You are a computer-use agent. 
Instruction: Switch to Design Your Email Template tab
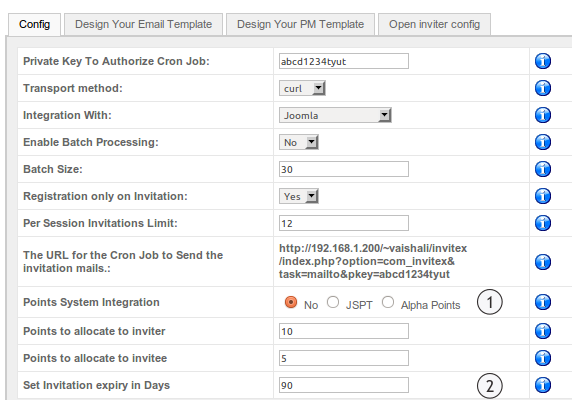click(143, 24)
